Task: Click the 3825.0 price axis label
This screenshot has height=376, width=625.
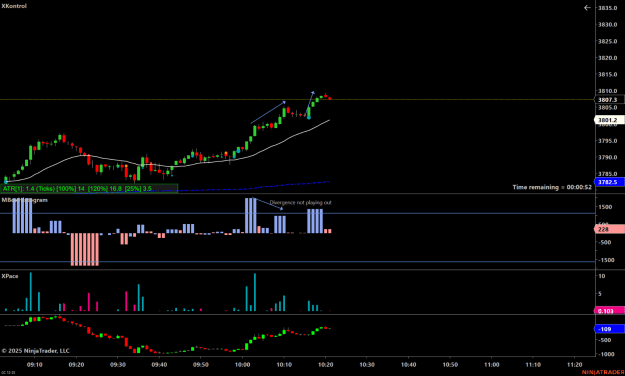Action: pyautogui.click(x=607, y=41)
